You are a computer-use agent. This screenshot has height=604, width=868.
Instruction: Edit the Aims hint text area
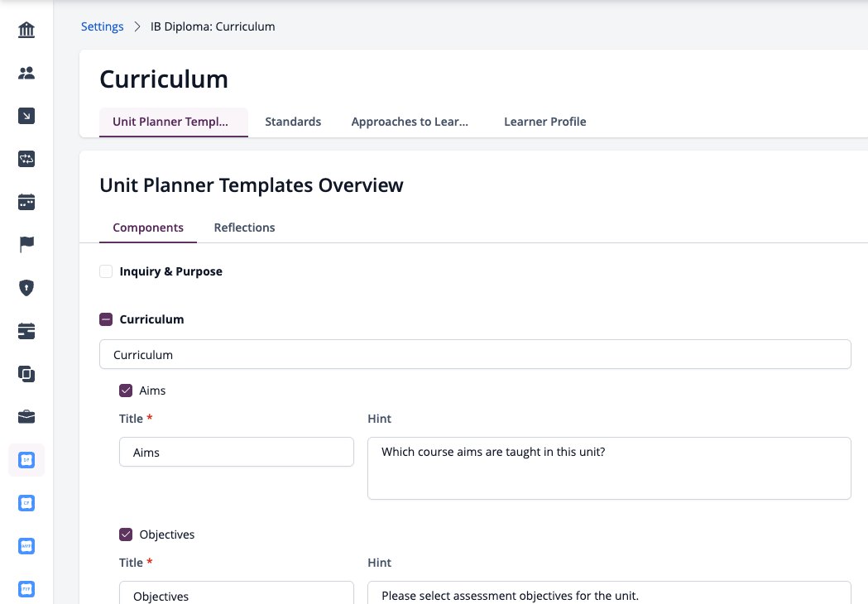point(609,468)
